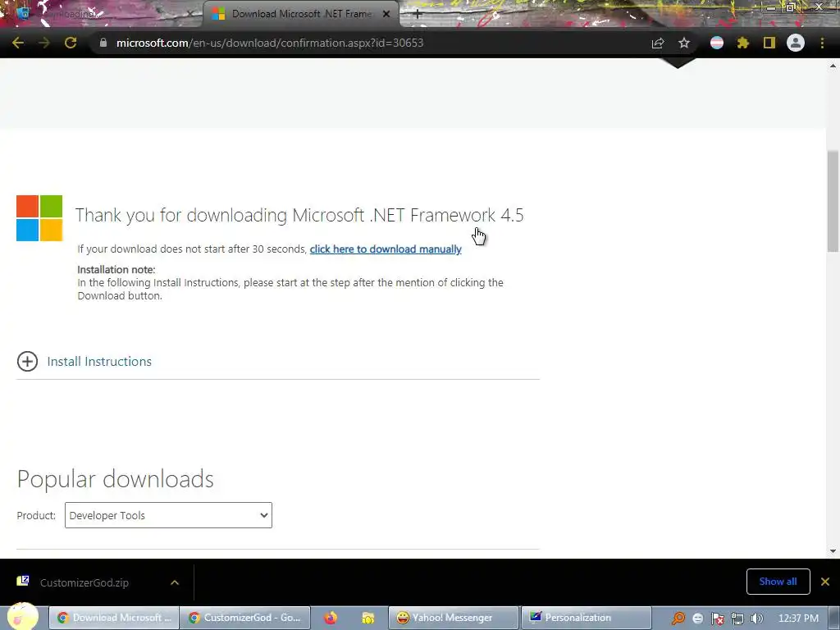Toggle the browser side panel
840x630 pixels.
[x=769, y=43]
